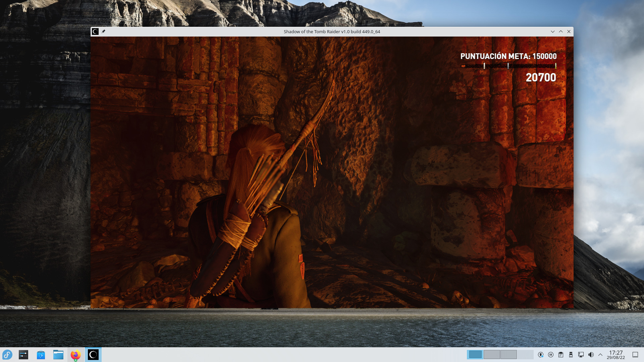This screenshot has height=362, width=644.
Task: Toggle the pin on all desktops icon
Action: [104, 32]
